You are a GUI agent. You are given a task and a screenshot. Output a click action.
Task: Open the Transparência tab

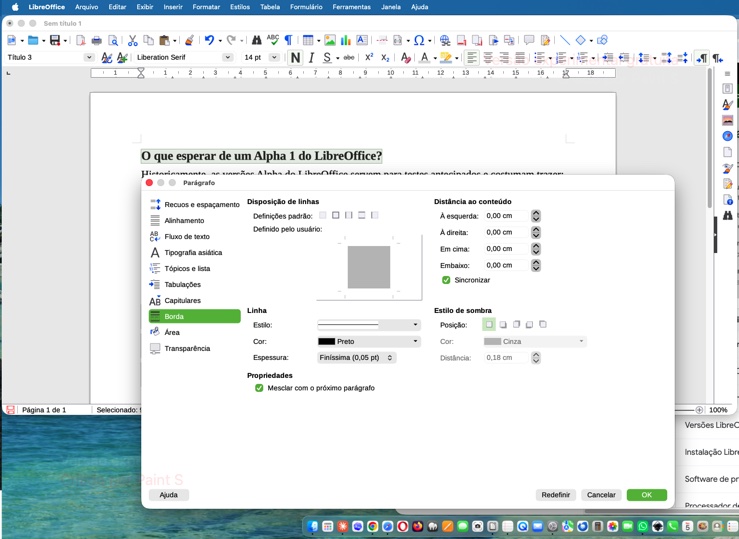coord(195,348)
